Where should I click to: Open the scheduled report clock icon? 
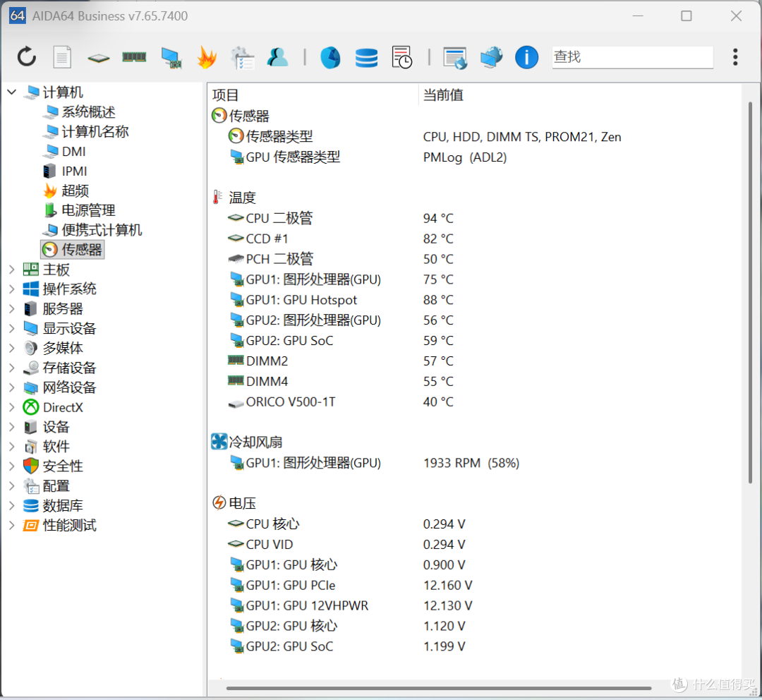[x=402, y=57]
